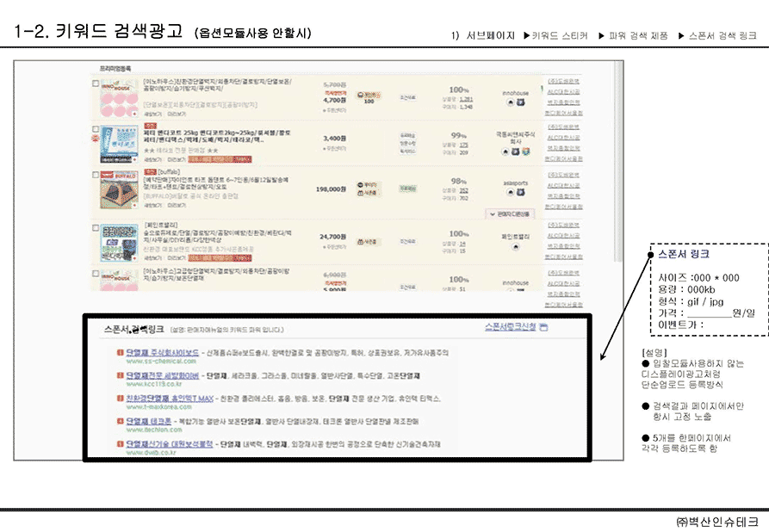
Task: Click the product list vertical scrollbar
Action: [x=617, y=172]
